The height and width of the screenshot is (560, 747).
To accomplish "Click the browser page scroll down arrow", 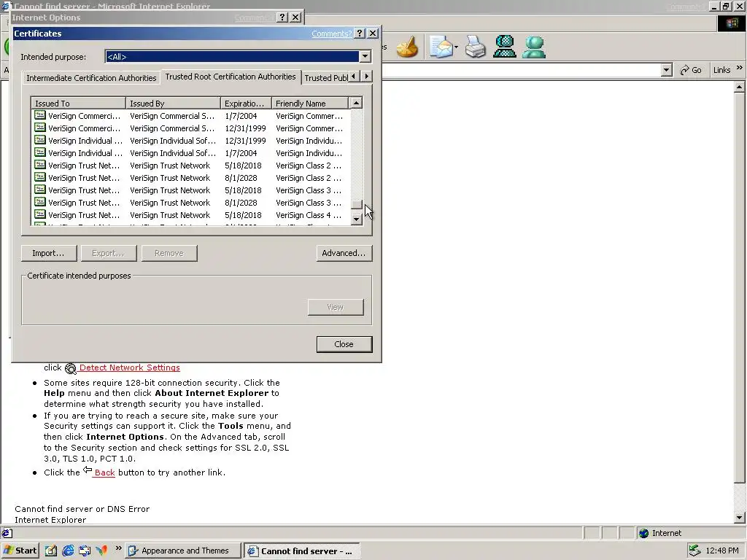I will click(x=740, y=517).
